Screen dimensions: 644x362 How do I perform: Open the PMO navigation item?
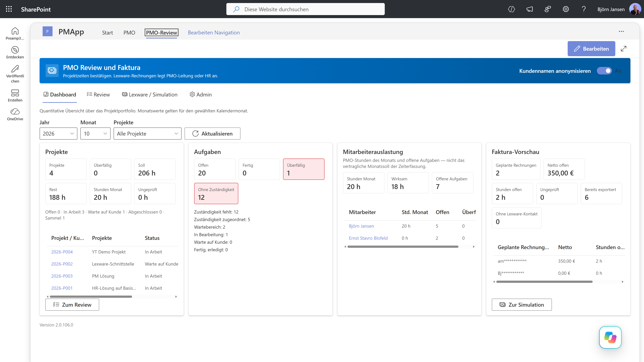[129, 33]
